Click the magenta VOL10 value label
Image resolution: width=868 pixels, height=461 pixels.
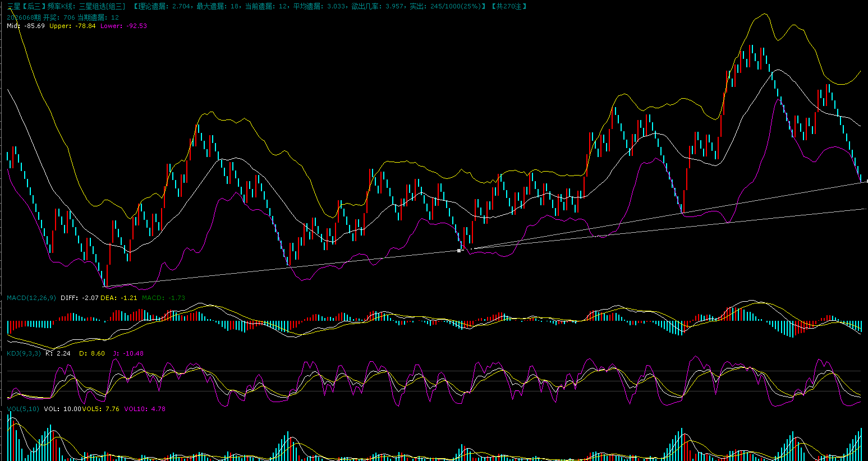coord(145,409)
